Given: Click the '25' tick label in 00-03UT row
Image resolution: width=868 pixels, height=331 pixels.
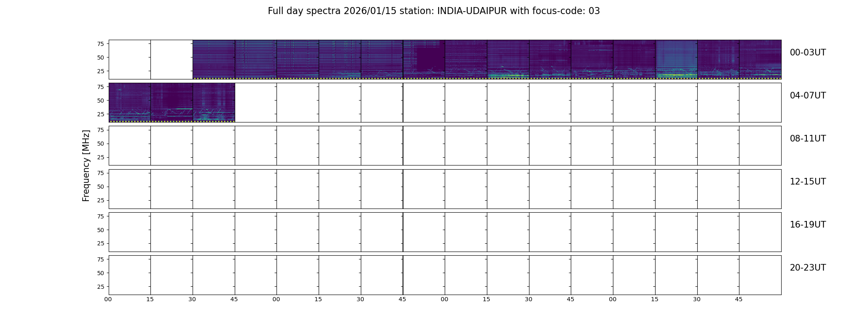Looking at the screenshot, I should tap(100, 71).
